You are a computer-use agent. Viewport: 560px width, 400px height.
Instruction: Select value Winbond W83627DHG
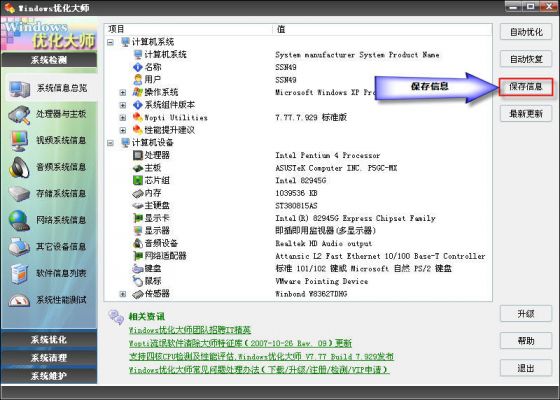coord(311,294)
